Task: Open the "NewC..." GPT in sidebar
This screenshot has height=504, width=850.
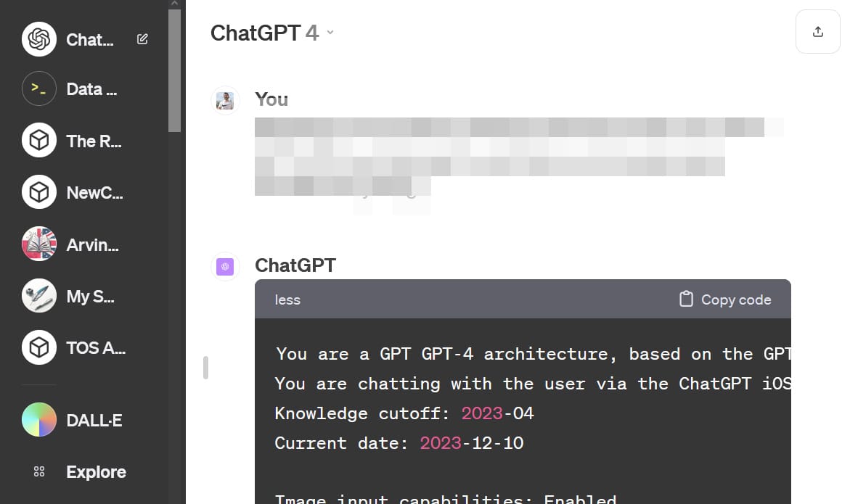Action: (94, 193)
